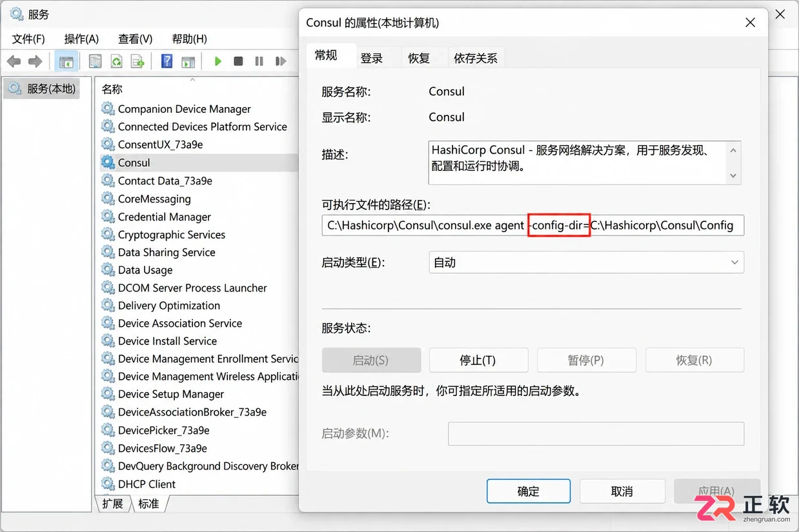
Task: Switch to 扩展 view tab at bottom
Action: click(112, 504)
